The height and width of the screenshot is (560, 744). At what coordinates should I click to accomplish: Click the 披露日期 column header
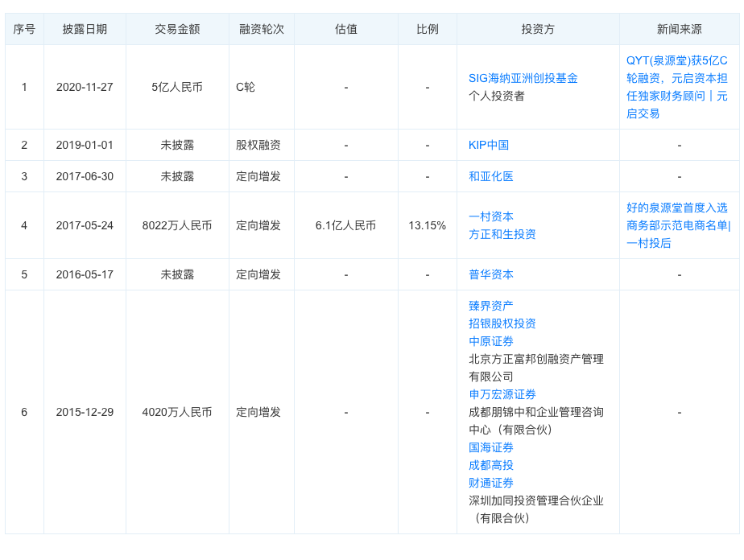pyautogui.click(x=85, y=30)
